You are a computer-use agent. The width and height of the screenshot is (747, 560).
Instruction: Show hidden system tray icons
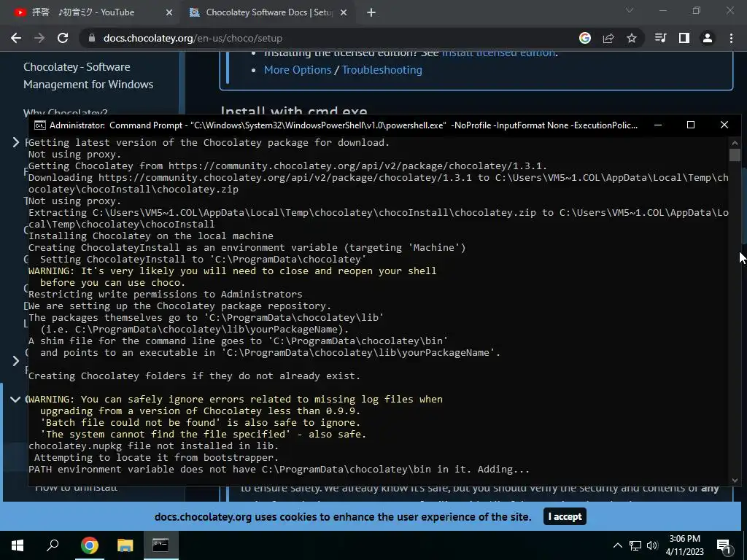617,545
